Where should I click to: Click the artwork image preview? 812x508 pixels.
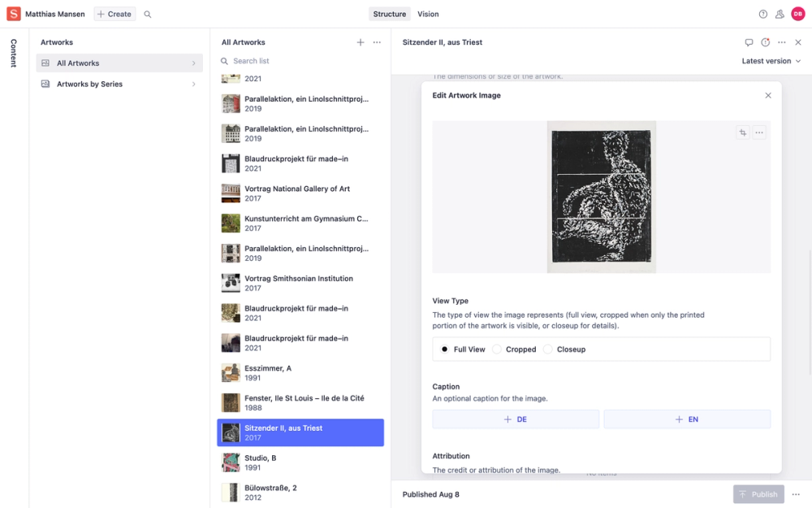click(601, 197)
